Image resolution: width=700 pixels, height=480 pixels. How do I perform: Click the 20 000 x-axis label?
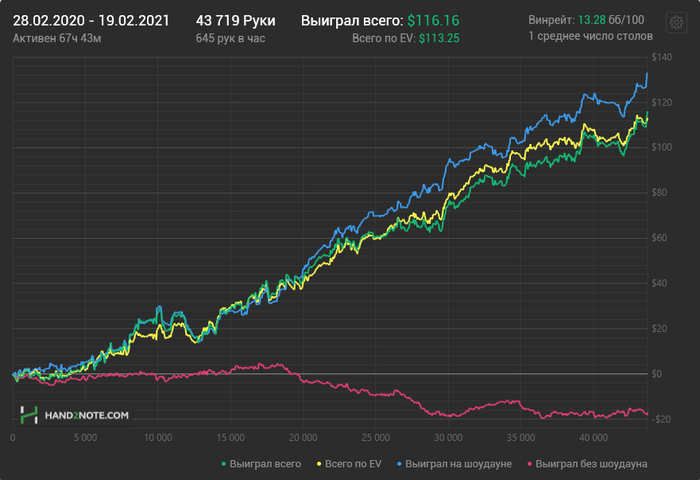pos(303,438)
